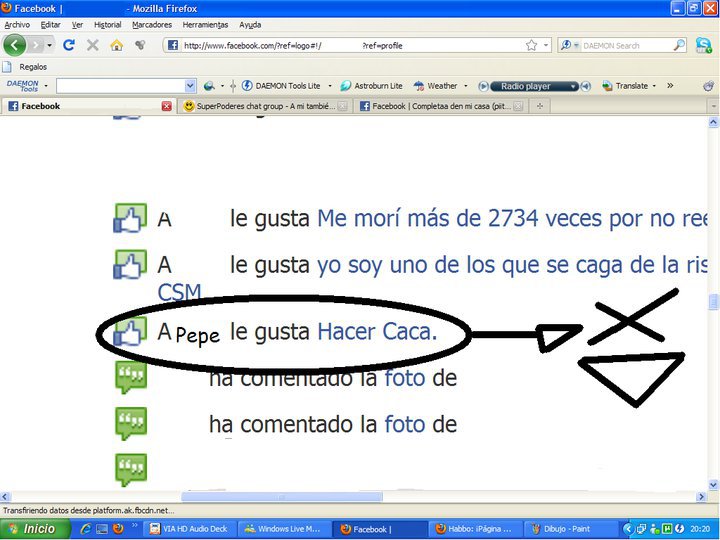Reload the page with the refresh icon
The image size is (720, 540).
(x=69, y=45)
